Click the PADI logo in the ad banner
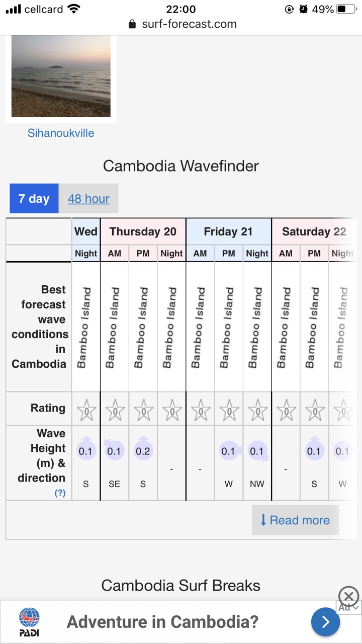 click(29, 622)
